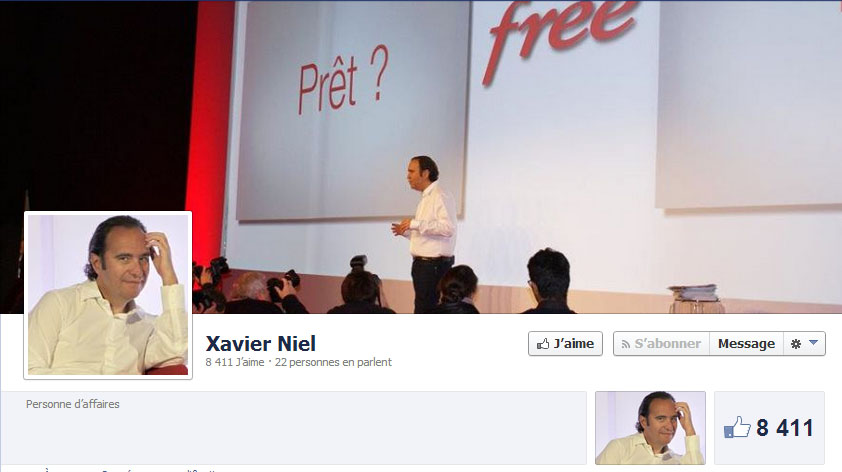Open the 8 411 likes box tile
The height and width of the screenshot is (472, 842).
click(769, 428)
